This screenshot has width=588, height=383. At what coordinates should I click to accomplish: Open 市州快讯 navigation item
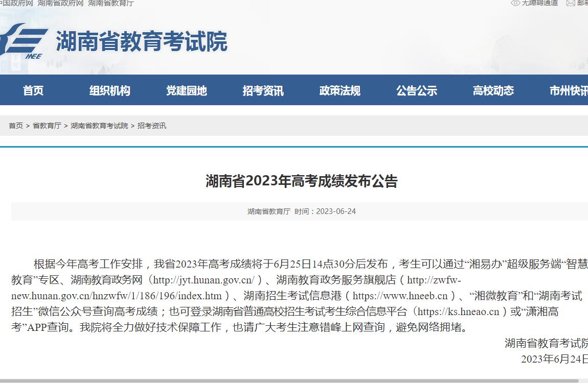coord(569,90)
